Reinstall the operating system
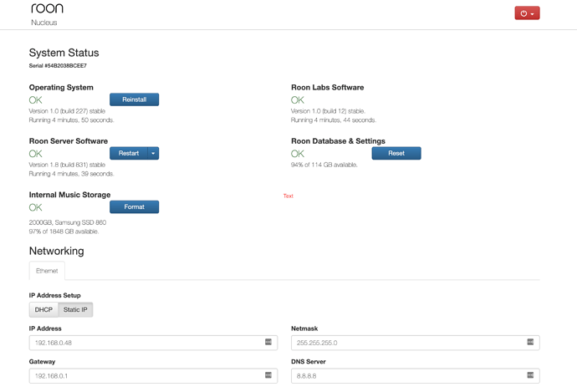 click(135, 99)
